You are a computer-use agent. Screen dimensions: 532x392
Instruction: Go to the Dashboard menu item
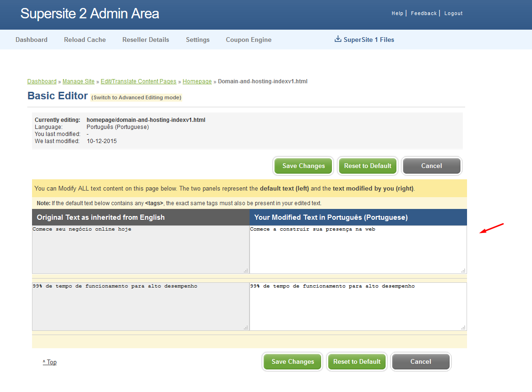(x=32, y=40)
